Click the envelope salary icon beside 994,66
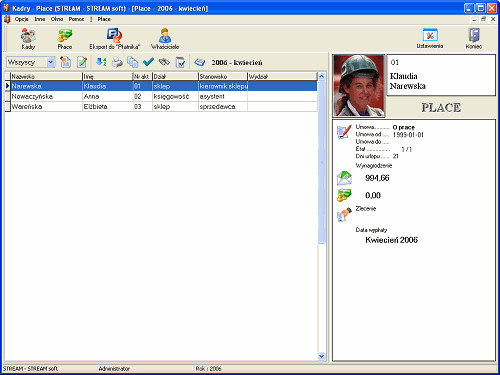The width and height of the screenshot is (500, 375). tap(344, 178)
